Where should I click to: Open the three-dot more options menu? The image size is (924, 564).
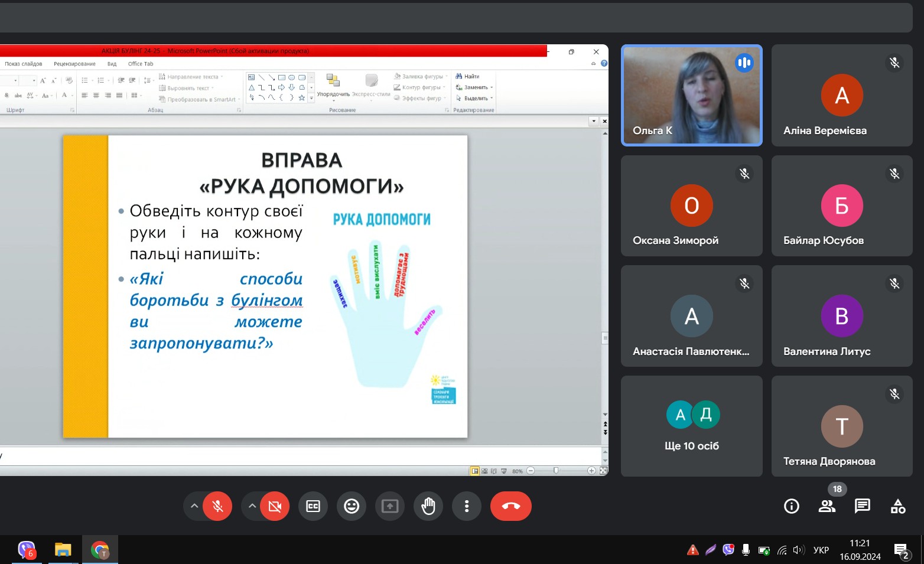(467, 506)
